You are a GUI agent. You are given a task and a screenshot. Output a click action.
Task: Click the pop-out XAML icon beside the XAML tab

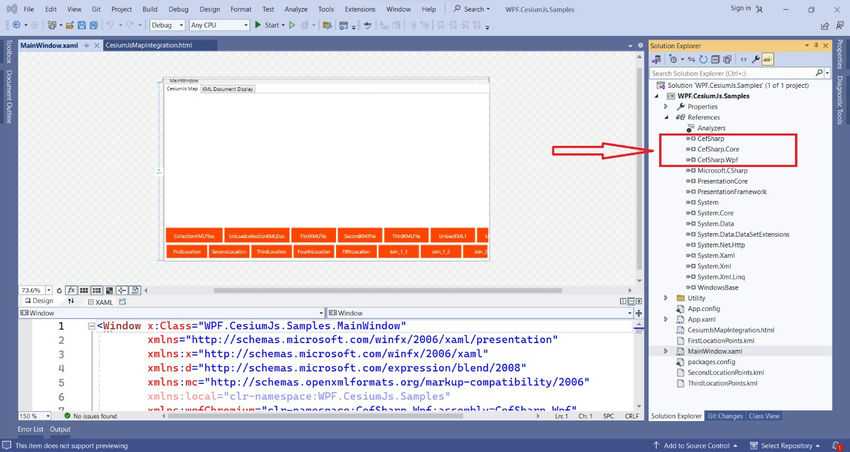tap(123, 301)
